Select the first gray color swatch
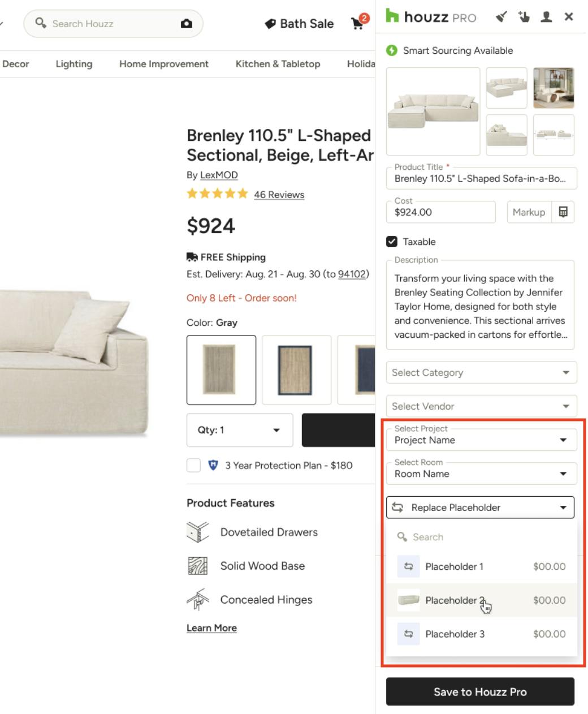 (221, 370)
